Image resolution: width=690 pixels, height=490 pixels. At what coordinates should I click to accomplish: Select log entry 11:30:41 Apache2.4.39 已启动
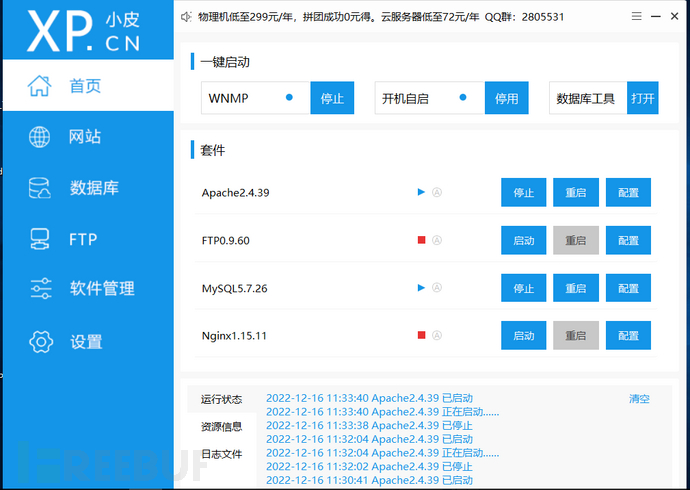[x=369, y=480]
